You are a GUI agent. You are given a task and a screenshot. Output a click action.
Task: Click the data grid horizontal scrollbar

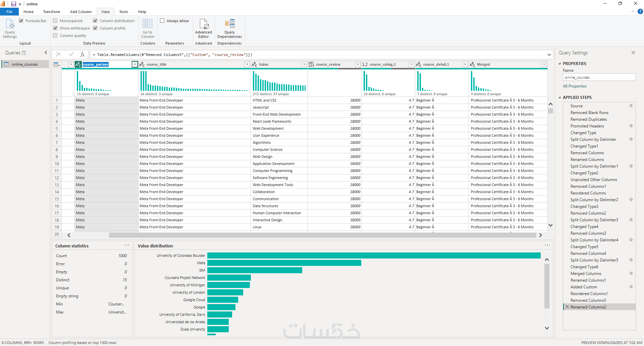(322, 235)
